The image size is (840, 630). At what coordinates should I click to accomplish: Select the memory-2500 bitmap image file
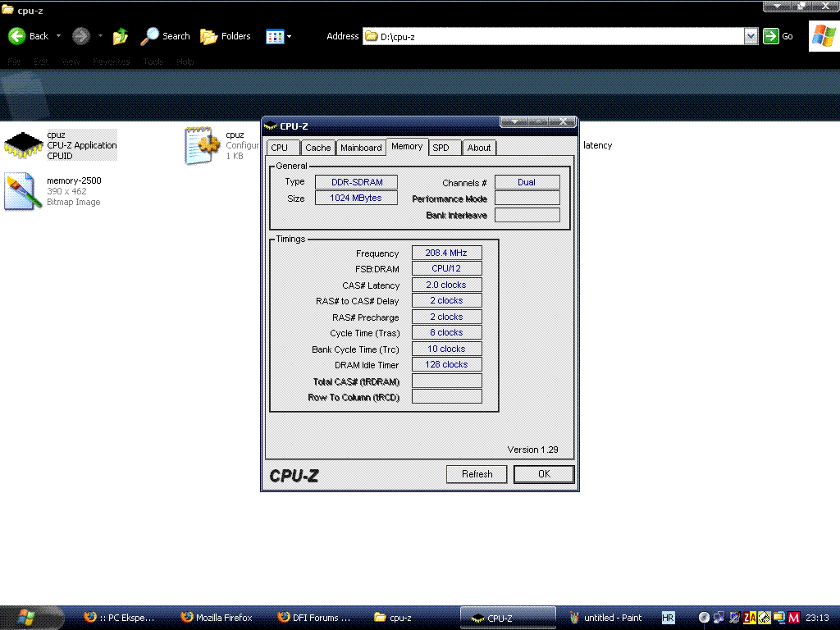(x=23, y=190)
